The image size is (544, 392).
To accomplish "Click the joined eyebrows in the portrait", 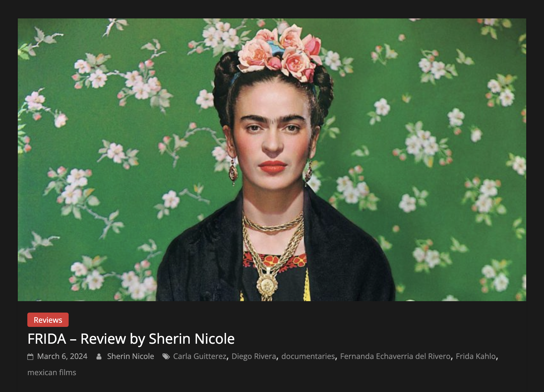I will point(272,120).
